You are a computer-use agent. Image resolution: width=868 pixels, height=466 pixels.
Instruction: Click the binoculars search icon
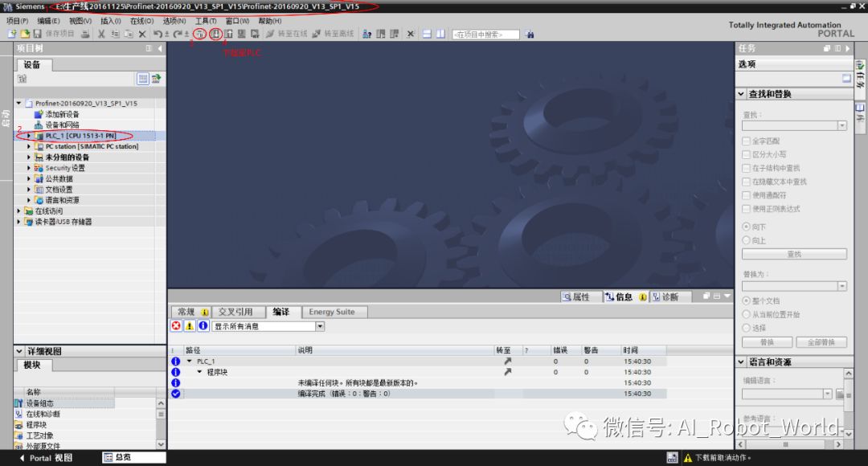[x=530, y=35]
